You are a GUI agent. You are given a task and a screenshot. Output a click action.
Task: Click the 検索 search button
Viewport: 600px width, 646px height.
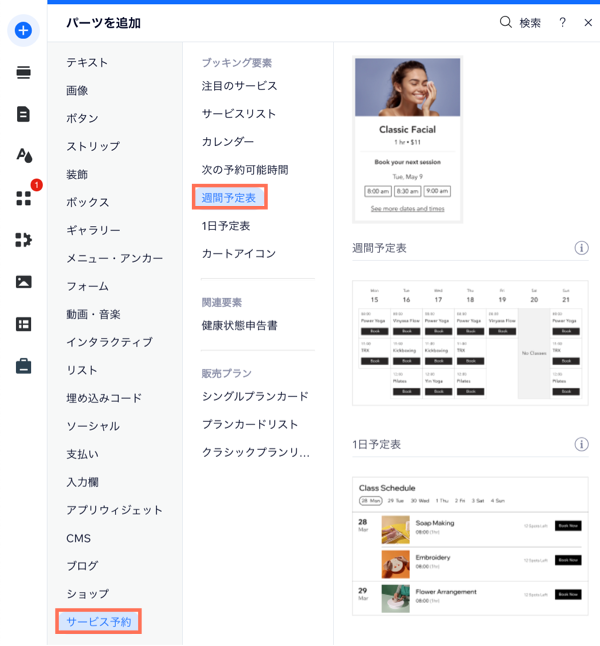[520, 22]
